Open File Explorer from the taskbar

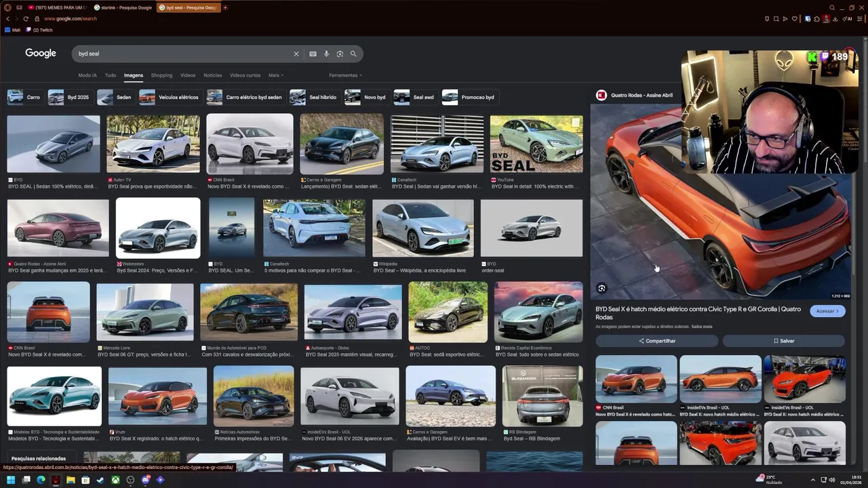pyautogui.click(x=71, y=480)
